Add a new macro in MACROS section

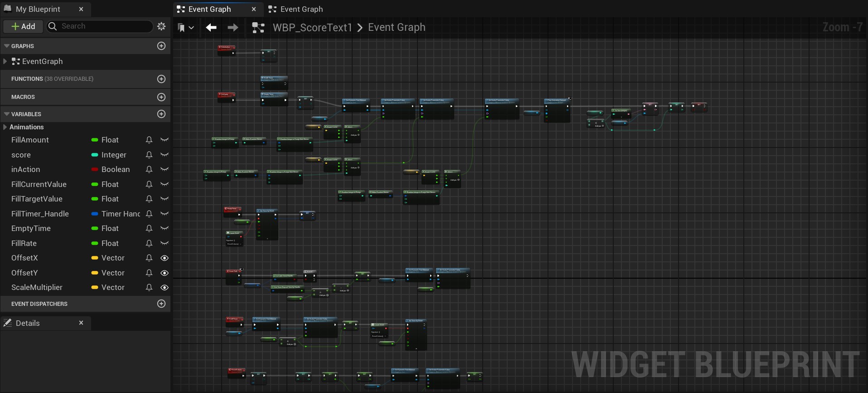(161, 97)
